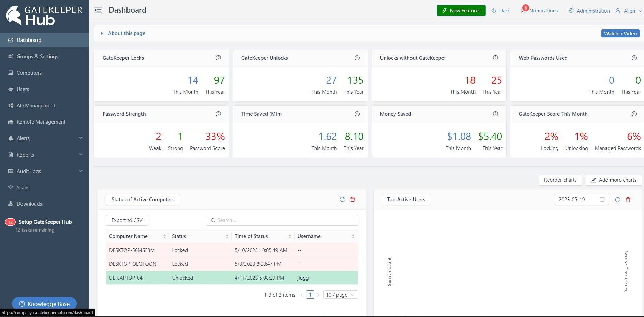This screenshot has height=317, width=644.
Task: Navigate to the Users page
Action: (23, 89)
